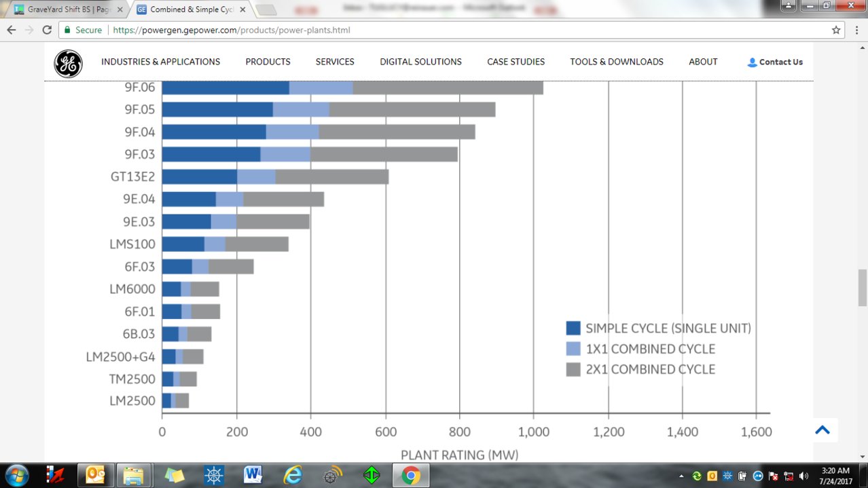Click the 2X1 Combined Cycle legend swatch

[573, 369]
